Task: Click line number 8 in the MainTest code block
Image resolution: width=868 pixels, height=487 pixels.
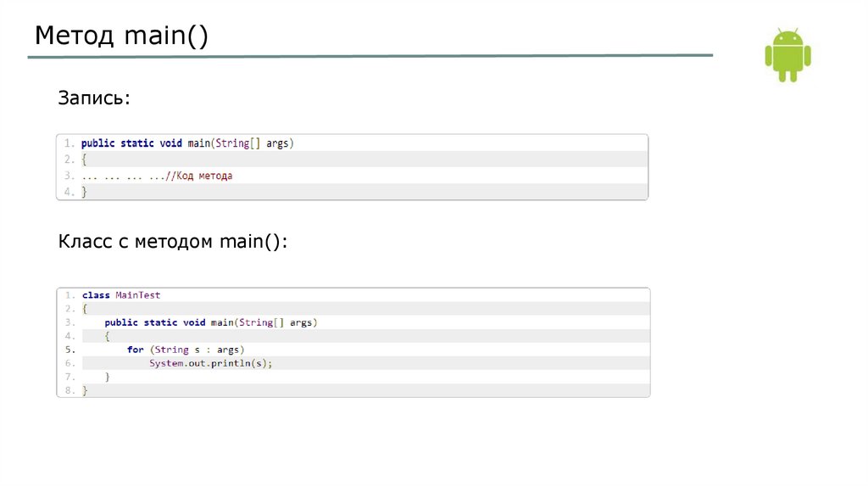Action: tap(70, 390)
